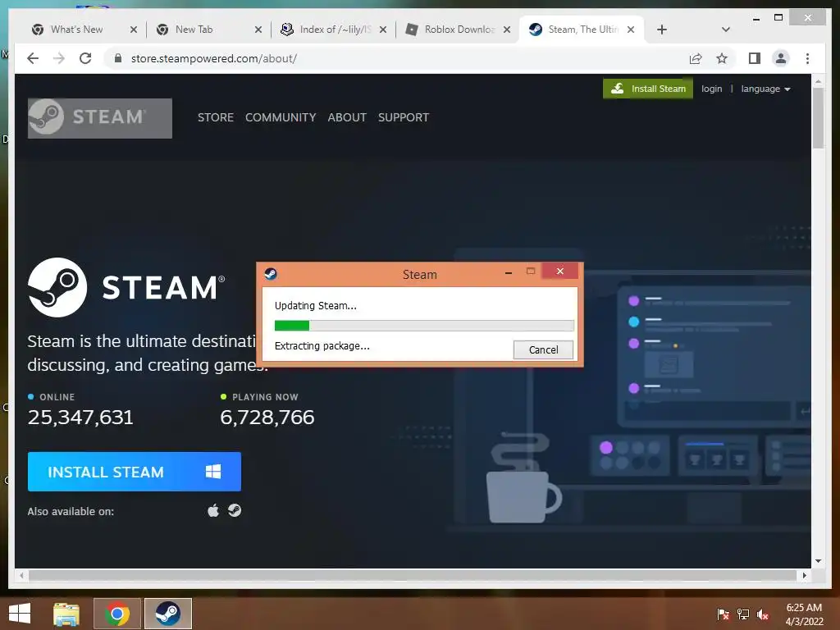Click the Steam logo in the site header
840x630 pixels.
point(99,118)
